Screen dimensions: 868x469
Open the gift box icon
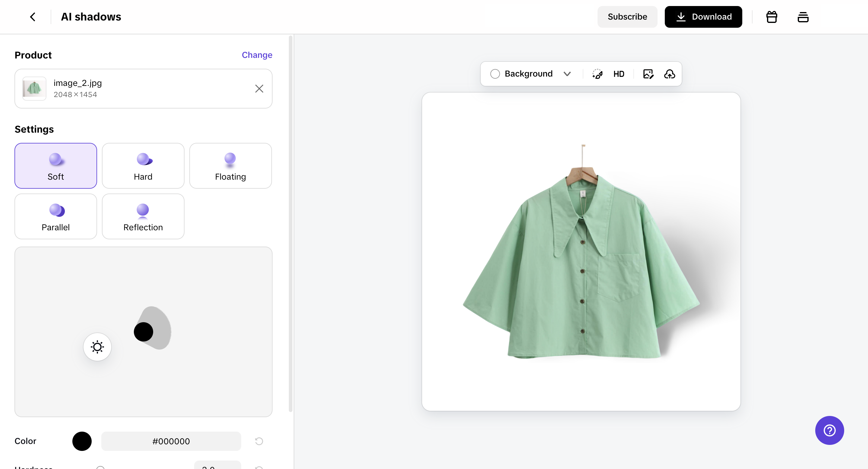click(x=772, y=17)
